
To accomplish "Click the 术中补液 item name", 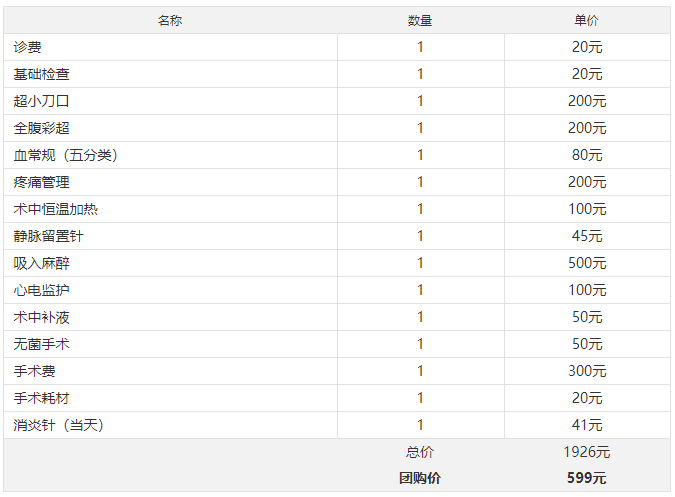I will point(41,317).
